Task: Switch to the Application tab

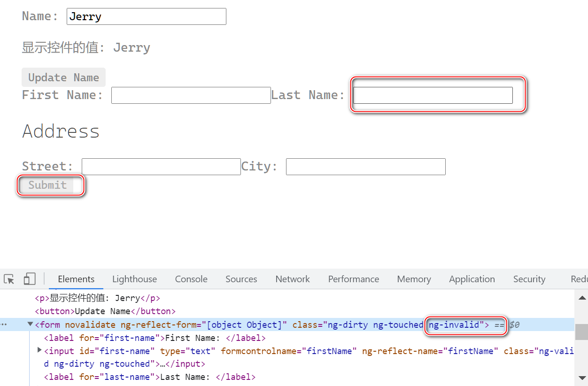Action: point(472,279)
